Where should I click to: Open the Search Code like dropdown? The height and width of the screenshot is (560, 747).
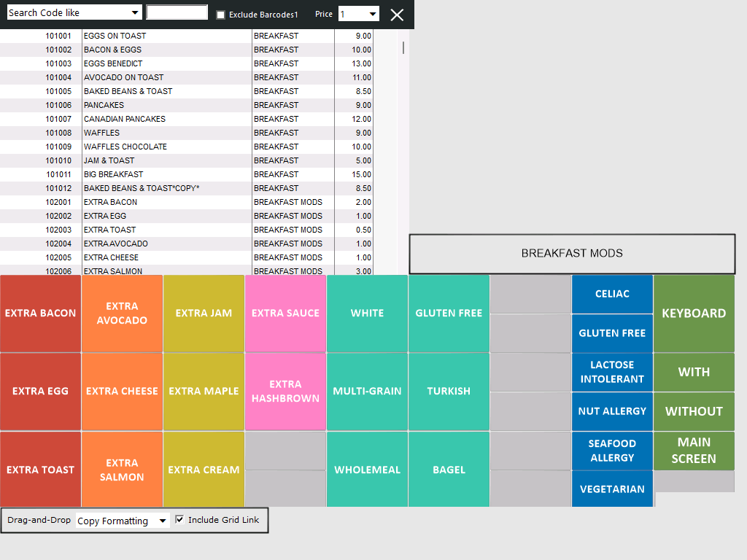pyautogui.click(x=74, y=13)
